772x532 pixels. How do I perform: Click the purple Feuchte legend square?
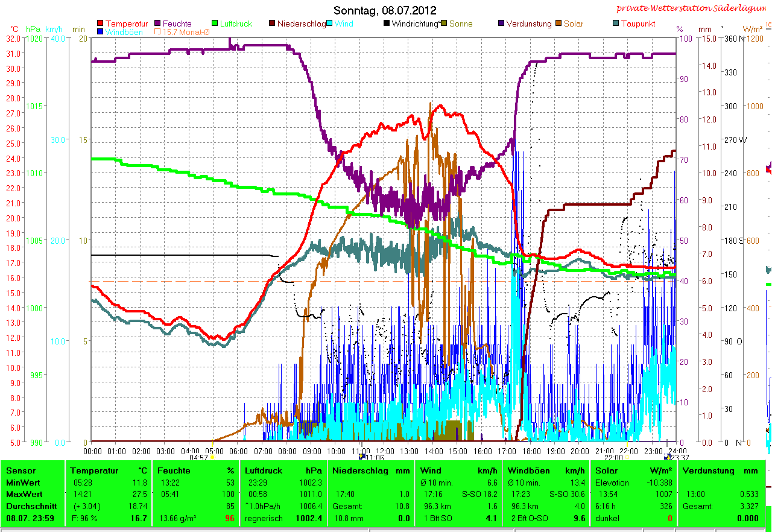tap(158, 24)
